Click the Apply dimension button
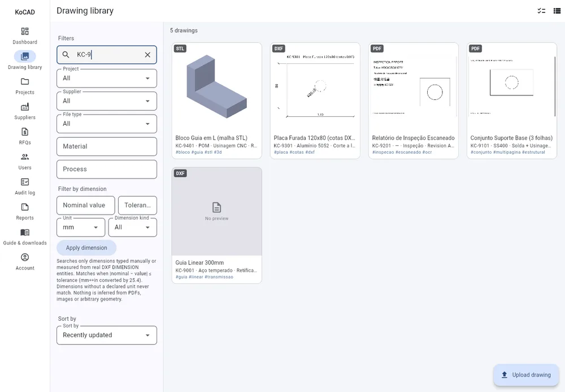 point(86,248)
